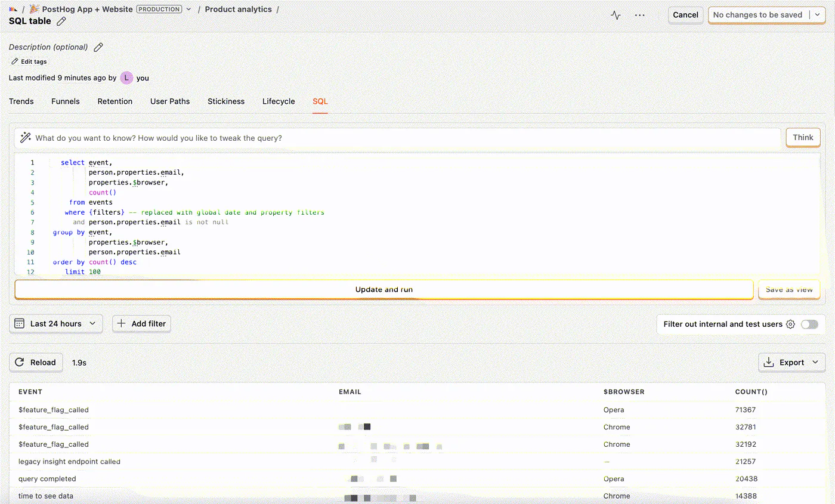
Task: Open the activity pulse icon in header
Action: tap(616, 15)
